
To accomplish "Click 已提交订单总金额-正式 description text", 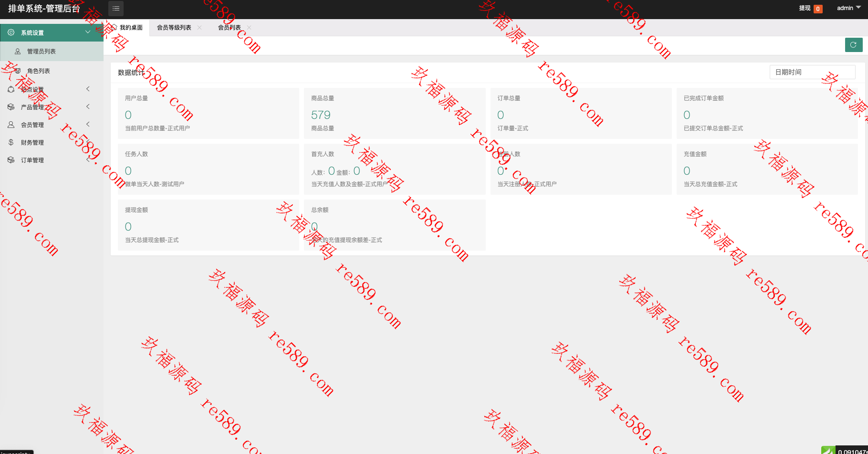I will pyautogui.click(x=713, y=128).
